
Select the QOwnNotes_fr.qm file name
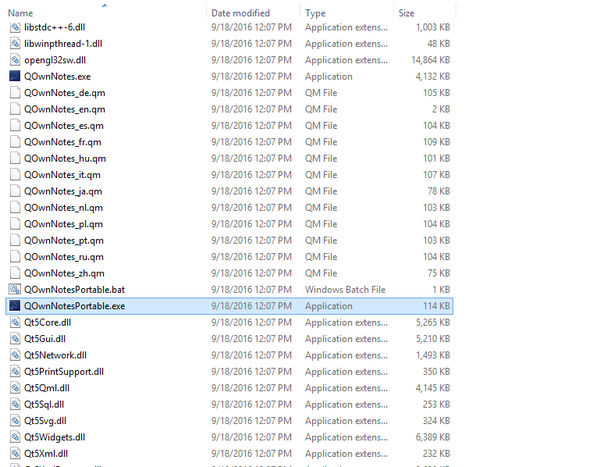pos(63,142)
